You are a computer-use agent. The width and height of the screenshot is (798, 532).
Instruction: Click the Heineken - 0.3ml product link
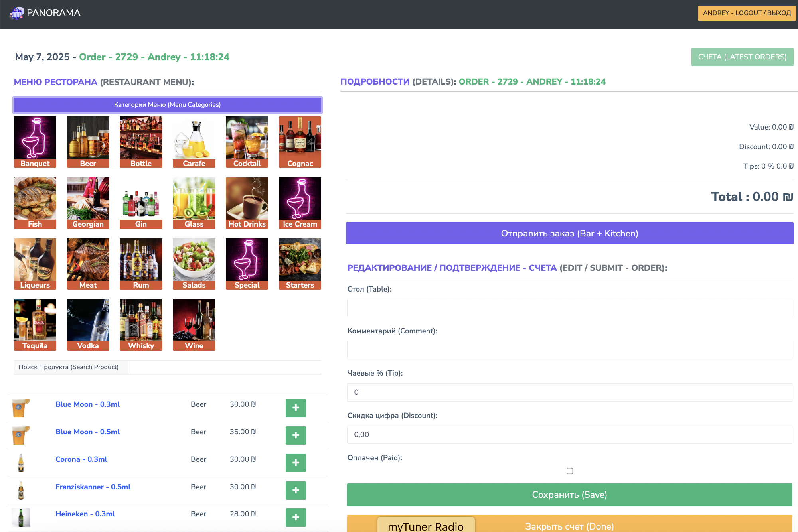pyautogui.click(x=85, y=514)
